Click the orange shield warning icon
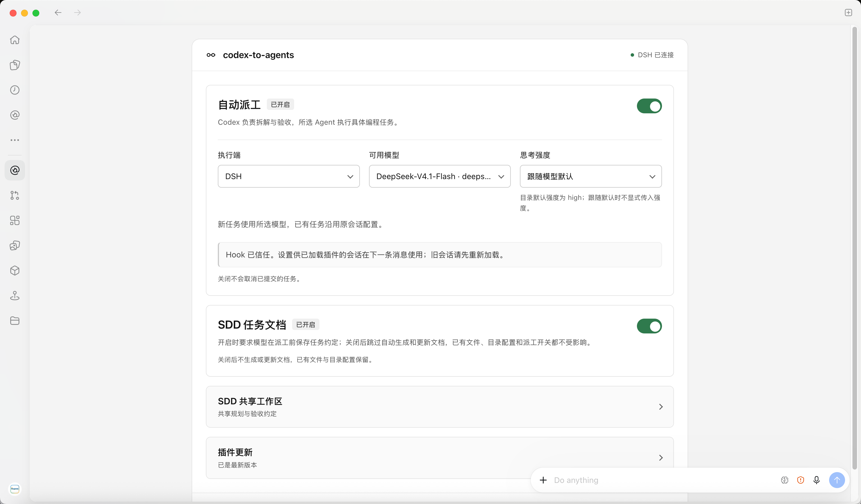This screenshot has height=504, width=861. [801, 480]
